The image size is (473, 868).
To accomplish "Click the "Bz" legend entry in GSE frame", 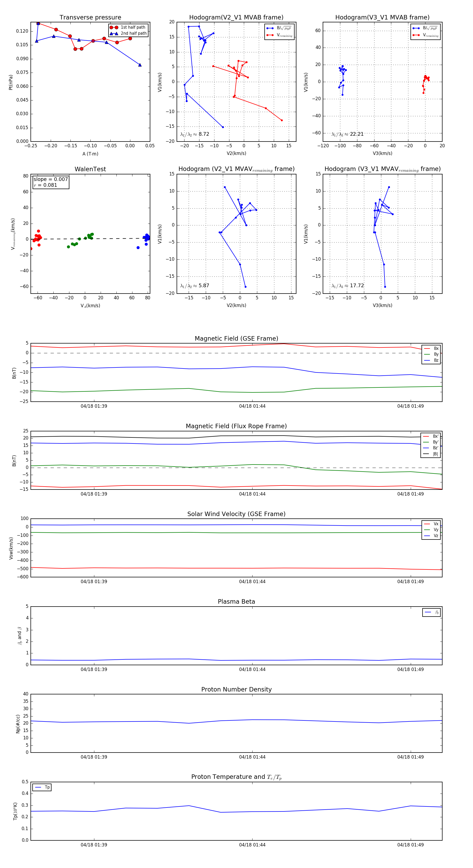I will click(x=431, y=360).
